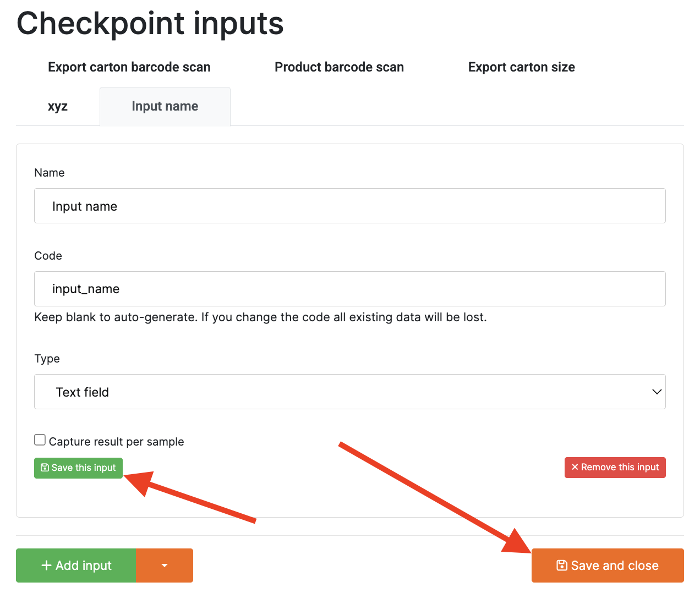Viewport: 700px width, 615px height.
Task: Click the red Remove this input button
Action: point(615,468)
